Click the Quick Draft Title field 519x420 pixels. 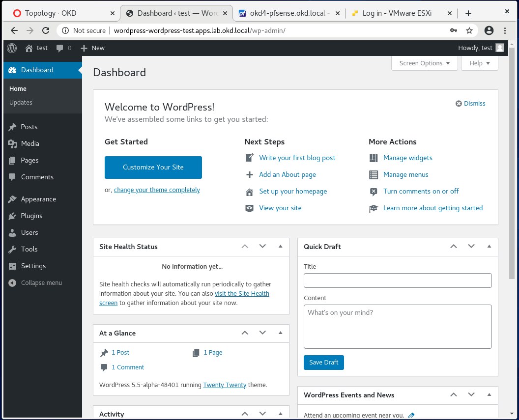coord(398,281)
